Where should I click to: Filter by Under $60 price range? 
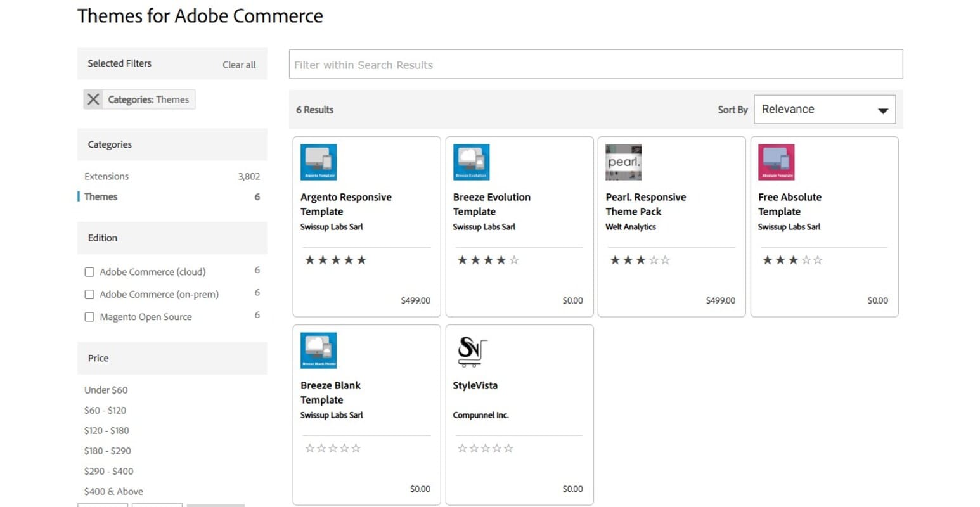coord(105,390)
